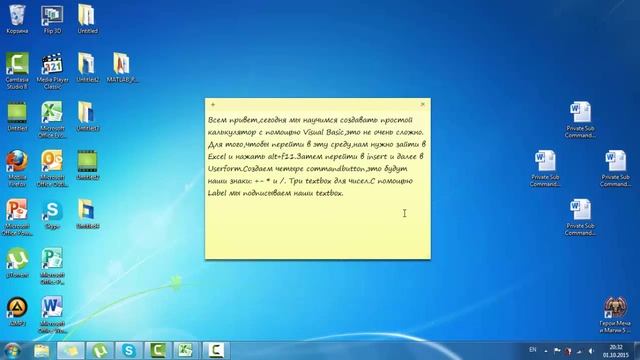Select the Microsoft Office PowerPoint desktop shortcut

[x=17, y=217]
